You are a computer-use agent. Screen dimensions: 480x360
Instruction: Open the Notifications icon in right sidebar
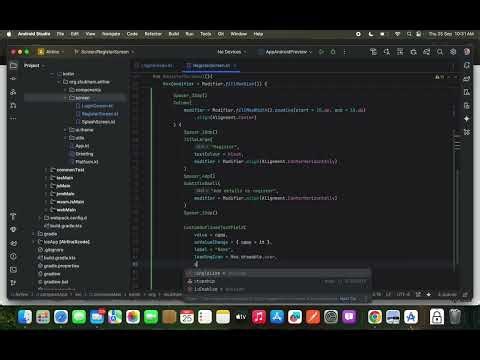click(x=467, y=66)
